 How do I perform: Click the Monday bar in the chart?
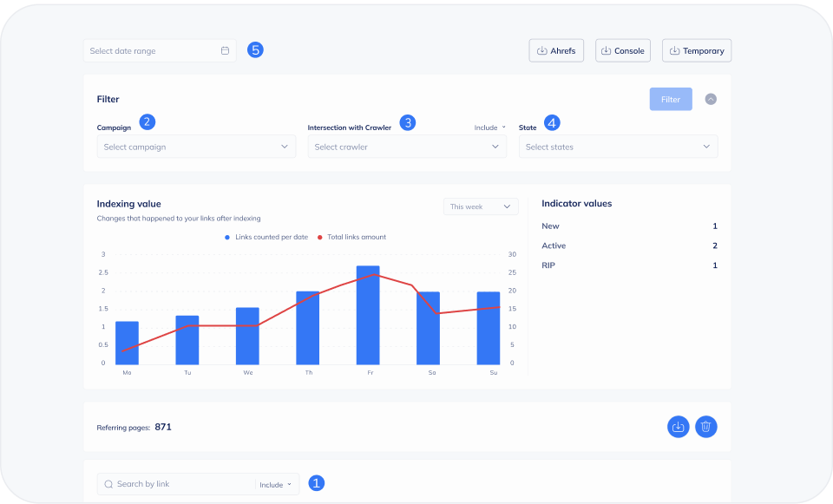[127, 343]
